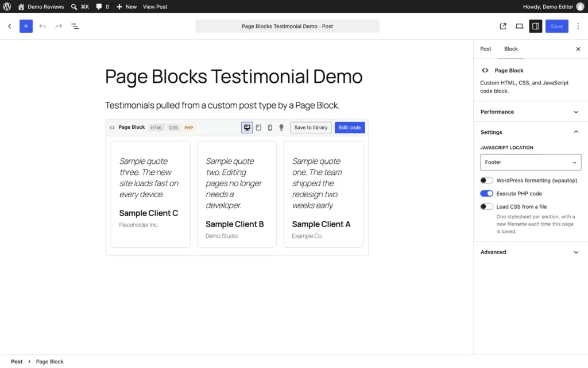Select the Sample Client B testimonial card
Viewport: 588px width, 368px height.
click(x=237, y=194)
